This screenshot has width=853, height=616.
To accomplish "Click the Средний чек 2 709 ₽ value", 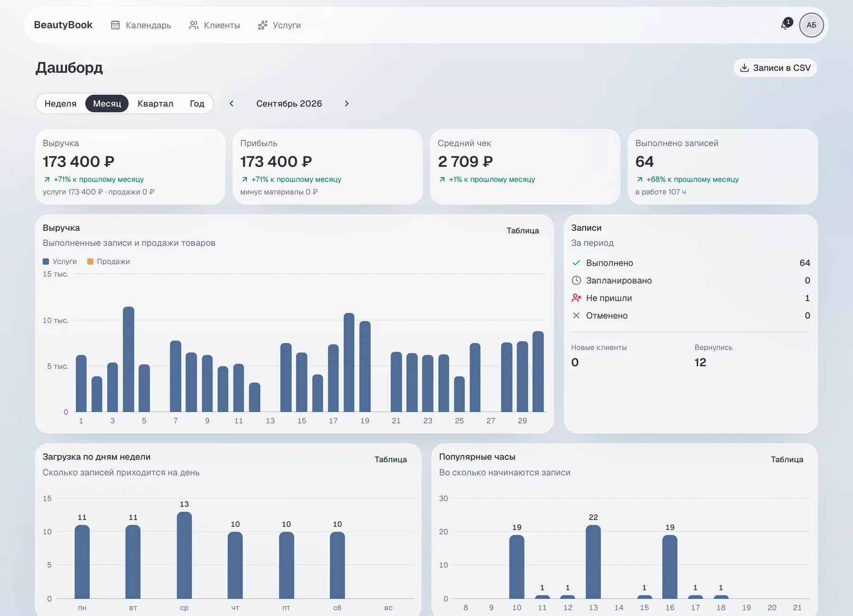I will coord(465,162).
